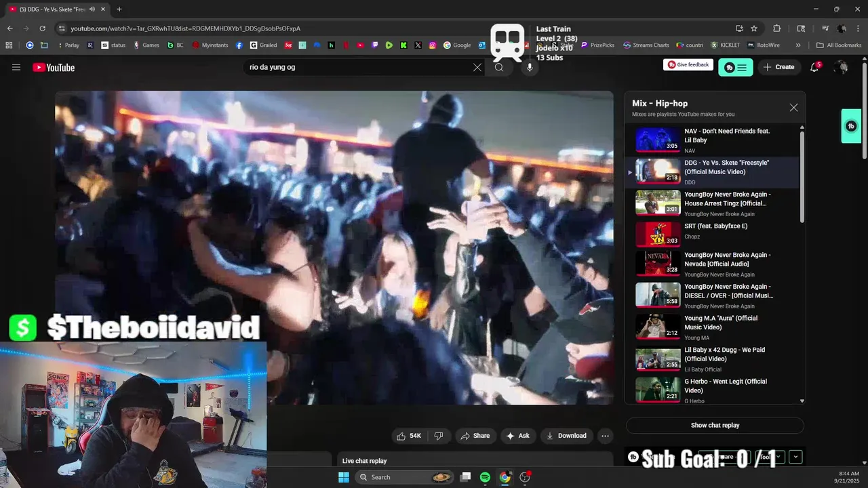Open the Chrome apps grid icon
The height and width of the screenshot is (488, 868).
9,45
